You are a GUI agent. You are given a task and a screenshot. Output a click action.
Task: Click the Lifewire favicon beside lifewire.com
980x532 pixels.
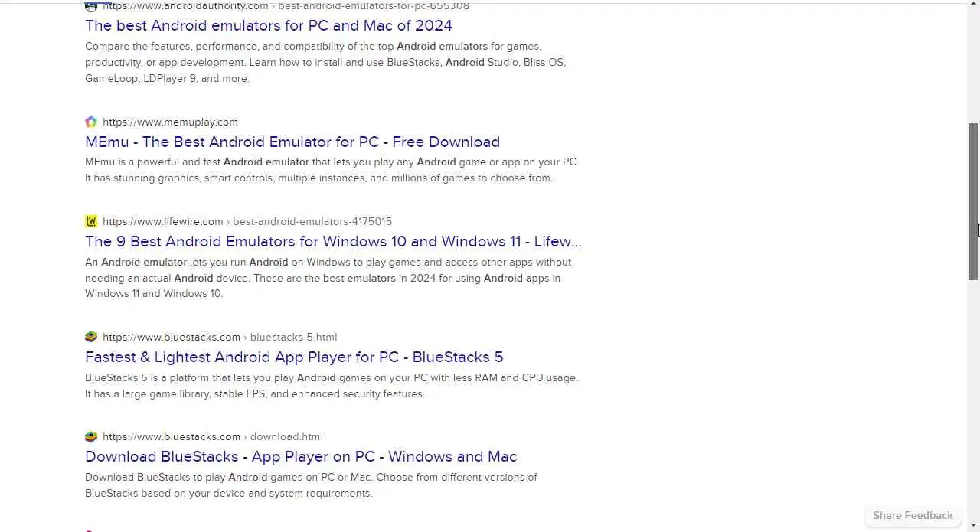(91, 221)
